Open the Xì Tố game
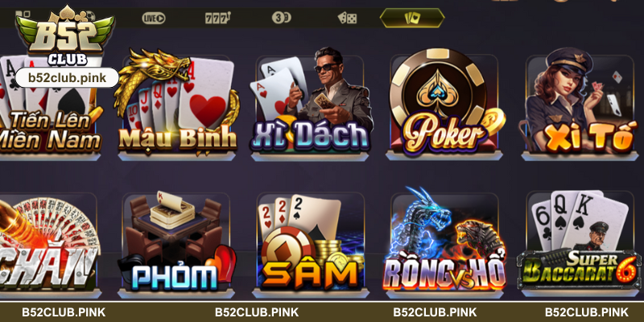 point(580,105)
